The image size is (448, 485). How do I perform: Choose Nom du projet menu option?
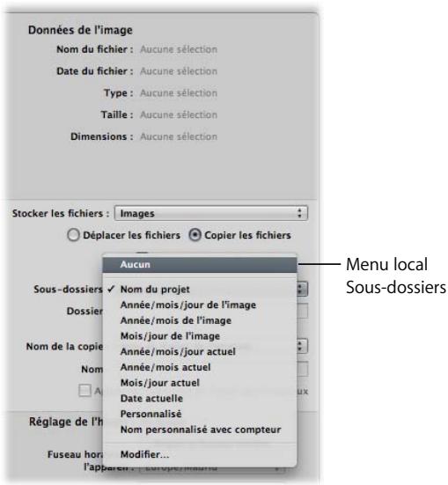pos(200,290)
